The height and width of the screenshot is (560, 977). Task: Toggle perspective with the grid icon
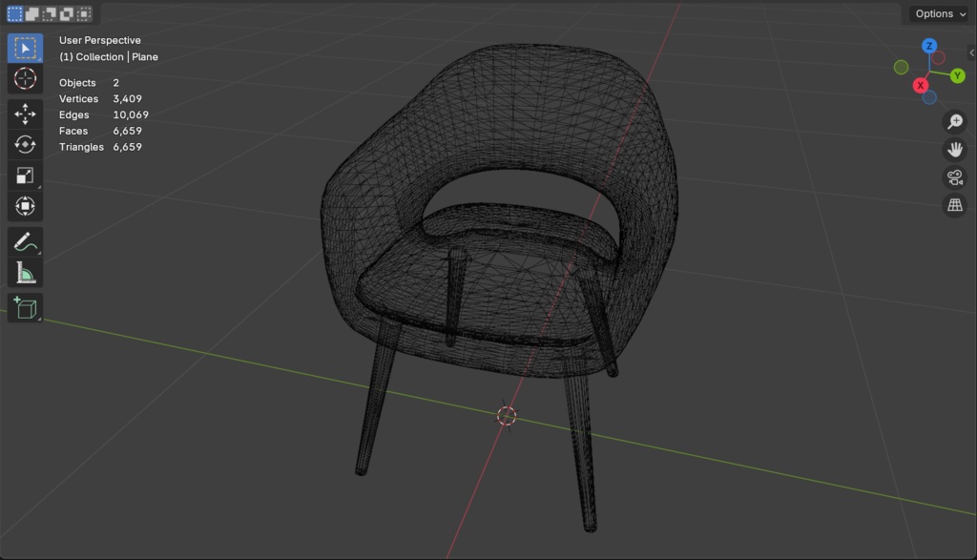click(955, 205)
